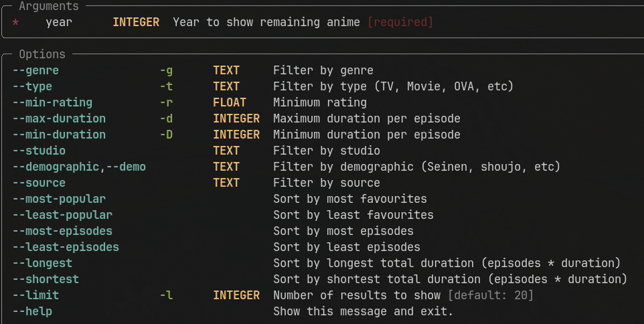This screenshot has width=644, height=324.
Task: Click the lowercase -d short flag
Action: 166,118
